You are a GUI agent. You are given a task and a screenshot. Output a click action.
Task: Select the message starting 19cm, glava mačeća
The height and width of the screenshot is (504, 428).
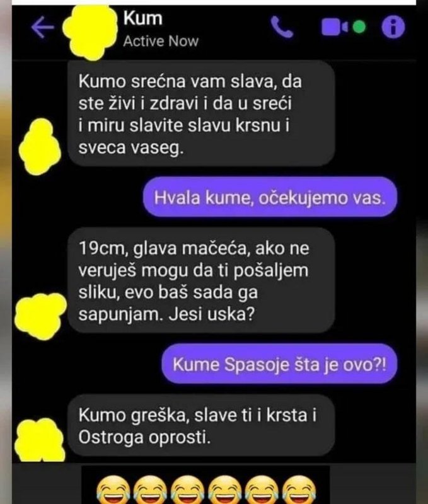[x=201, y=280]
